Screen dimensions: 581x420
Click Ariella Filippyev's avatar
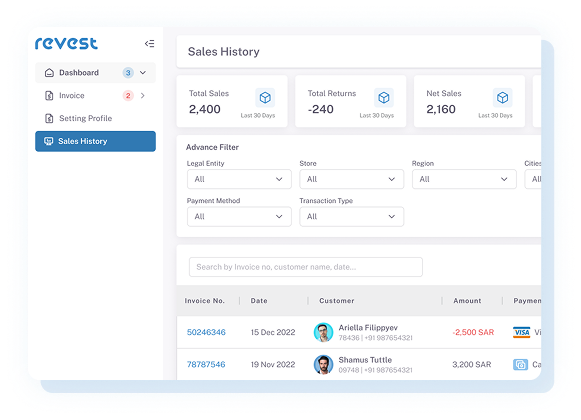323,332
